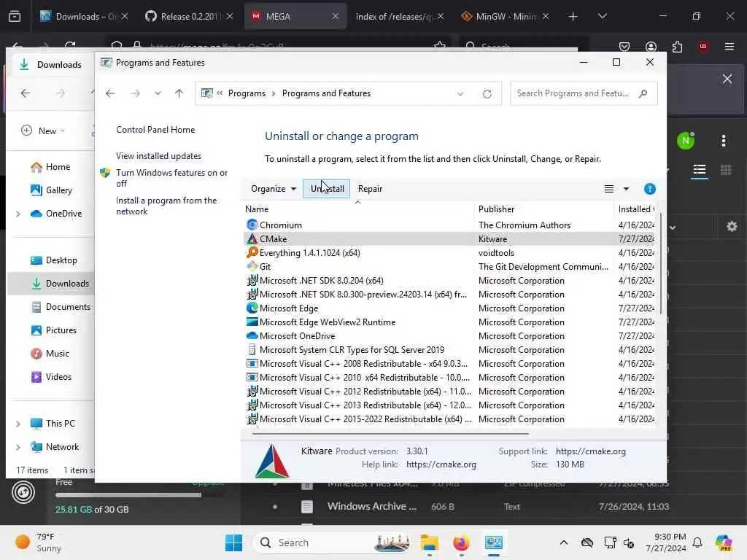Switch MEGA to list view

coord(700,170)
